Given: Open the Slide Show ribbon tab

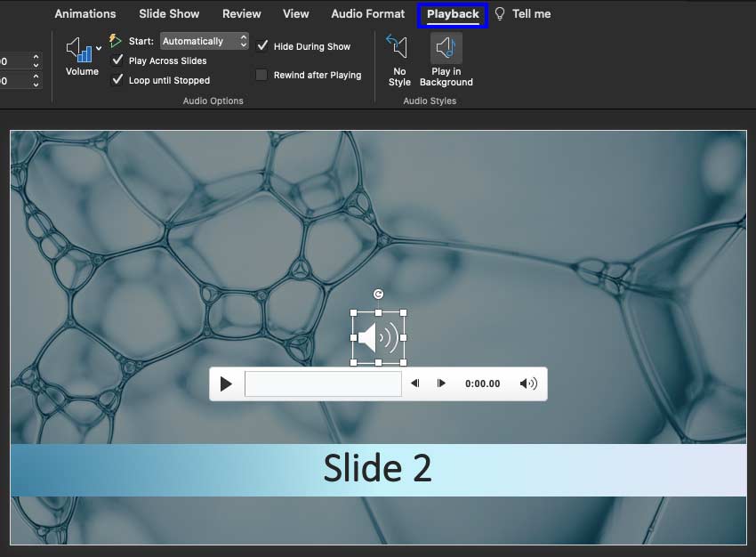Looking at the screenshot, I should click(168, 13).
